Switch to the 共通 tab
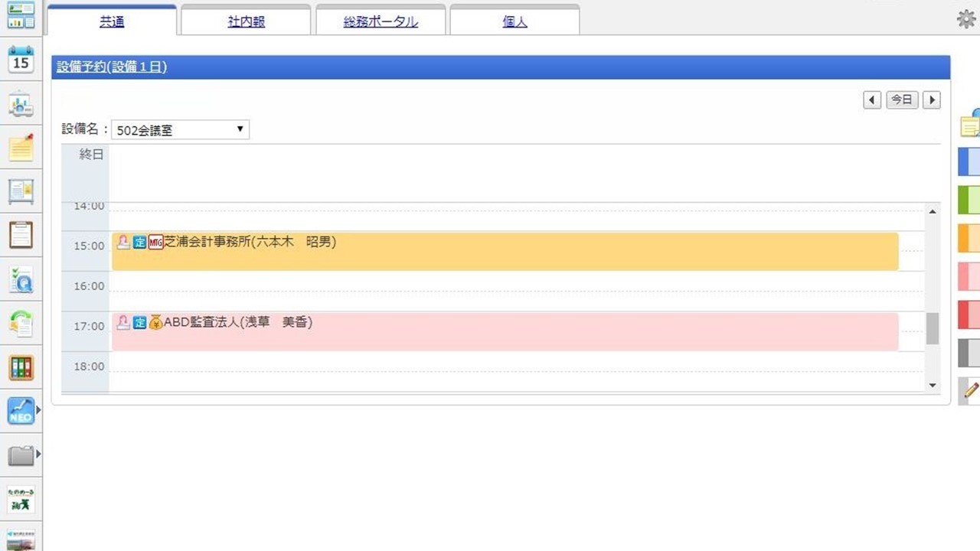This screenshot has width=980, height=551. tap(112, 22)
